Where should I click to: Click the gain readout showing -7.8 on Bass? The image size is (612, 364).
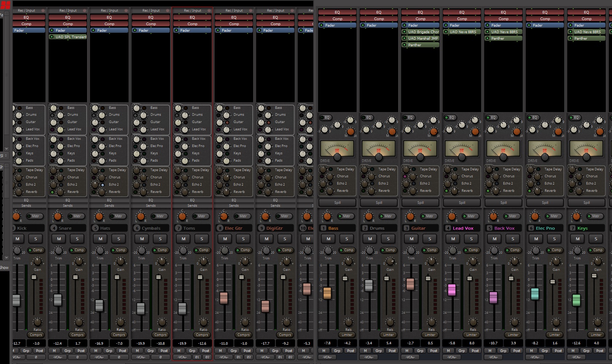pyautogui.click(x=327, y=343)
